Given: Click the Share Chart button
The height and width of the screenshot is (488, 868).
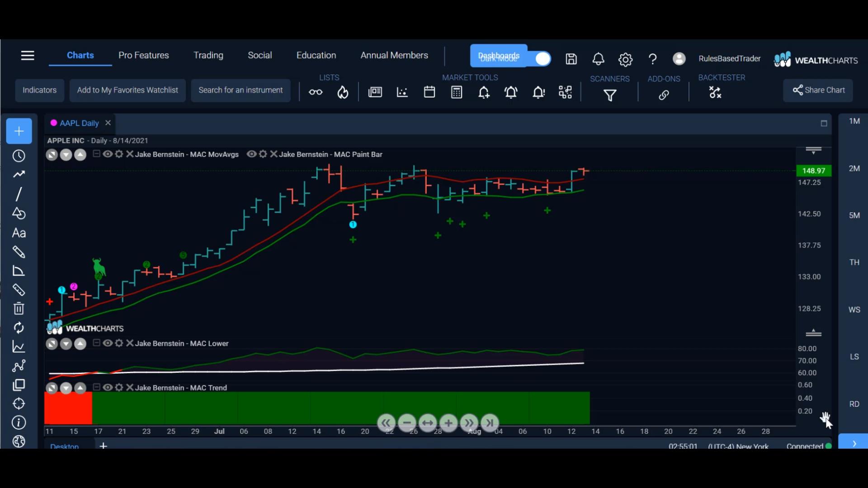Looking at the screenshot, I should click(818, 90).
